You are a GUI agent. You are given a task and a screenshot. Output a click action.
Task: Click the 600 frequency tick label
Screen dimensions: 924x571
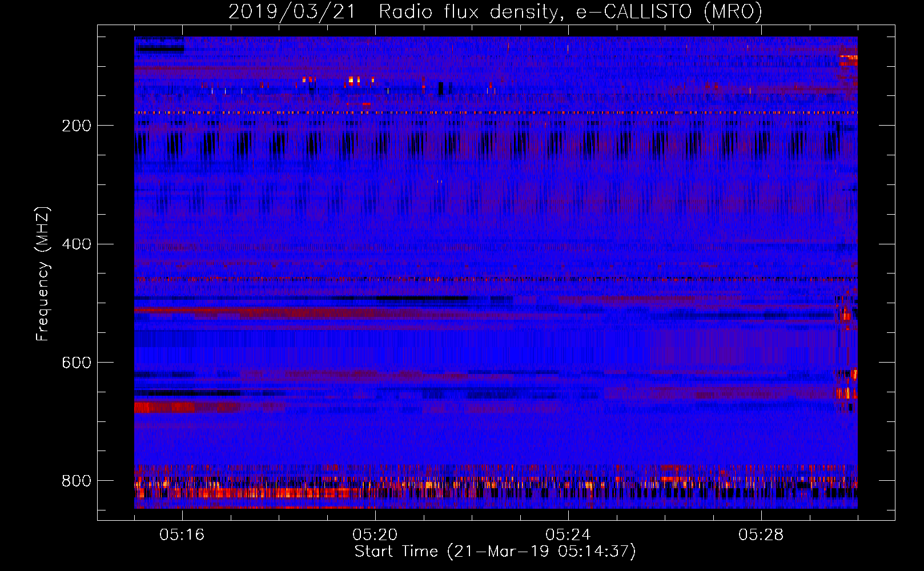(x=77, y=363)
